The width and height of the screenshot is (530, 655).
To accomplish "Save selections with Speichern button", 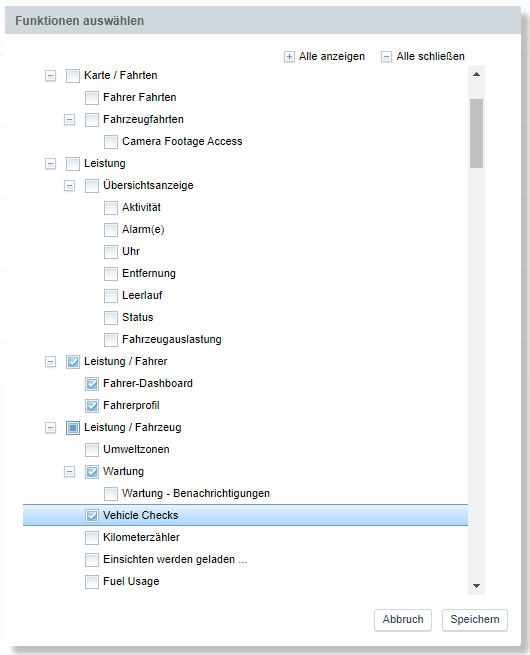I will pyautogui.click(x=475, y=619).
